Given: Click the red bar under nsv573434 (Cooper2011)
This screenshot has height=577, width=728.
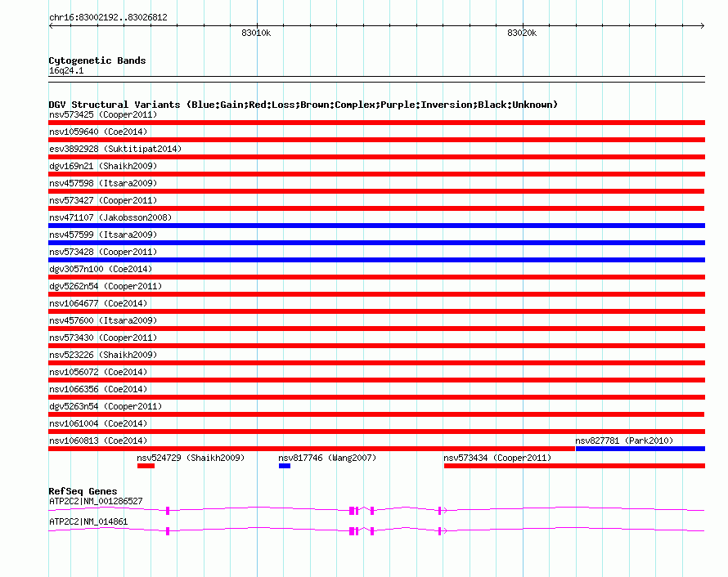Looking at the screenshot, I should (x=574, y=466).
